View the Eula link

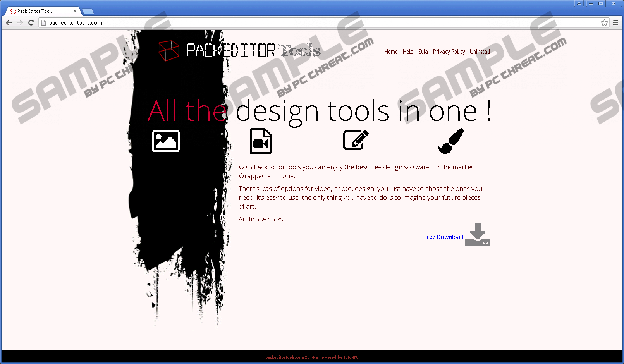423,52
